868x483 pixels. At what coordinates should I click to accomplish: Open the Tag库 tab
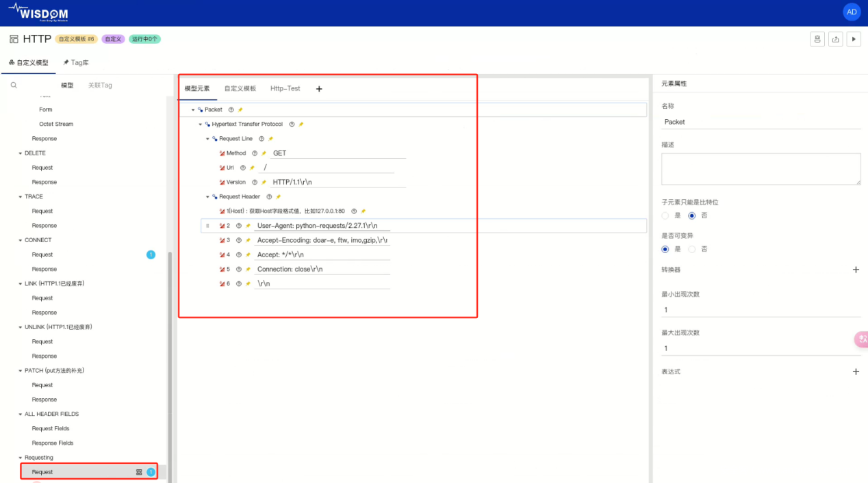pos(76,63)
